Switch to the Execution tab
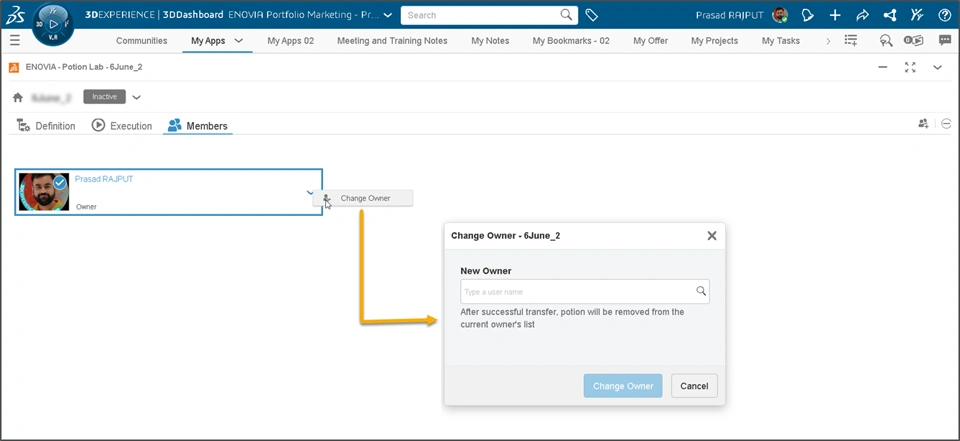The image size is (960, 441). [122, 126]
